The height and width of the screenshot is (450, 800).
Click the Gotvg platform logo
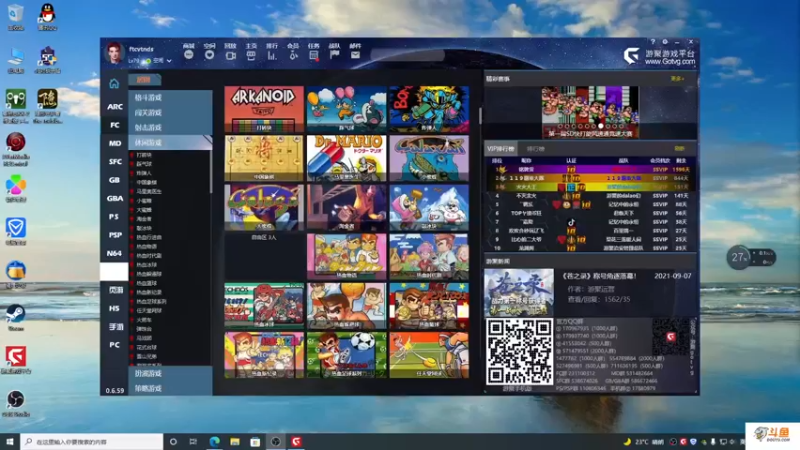(659, 56)
